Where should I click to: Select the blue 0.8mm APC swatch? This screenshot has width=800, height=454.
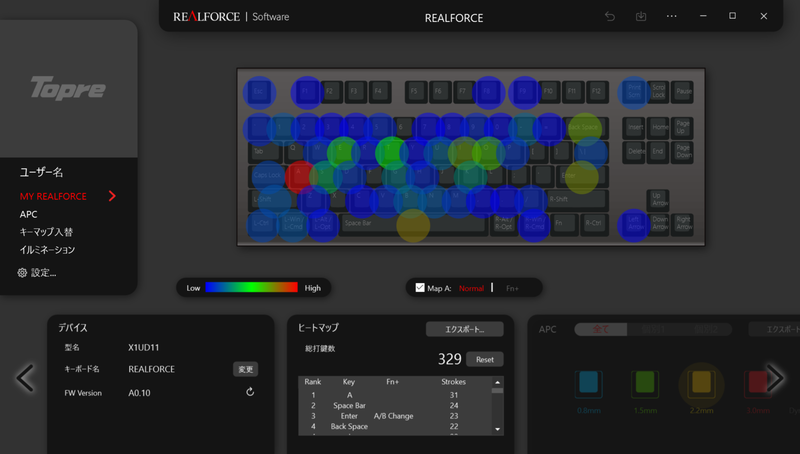[588, 384]
